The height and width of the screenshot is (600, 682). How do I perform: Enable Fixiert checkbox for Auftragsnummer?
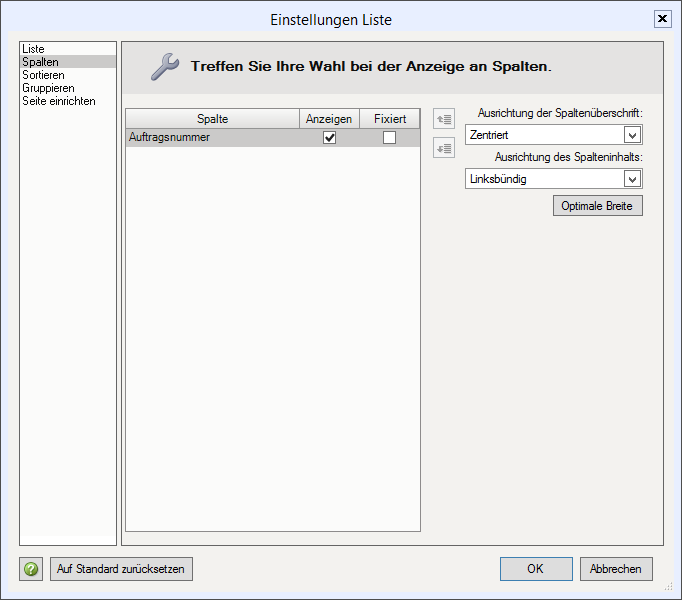point(389,137)
